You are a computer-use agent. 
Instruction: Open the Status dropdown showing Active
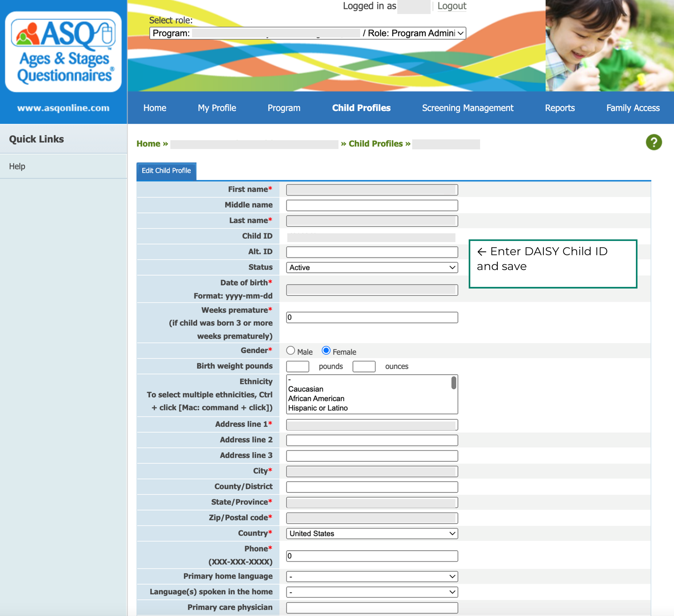point(372,267)
